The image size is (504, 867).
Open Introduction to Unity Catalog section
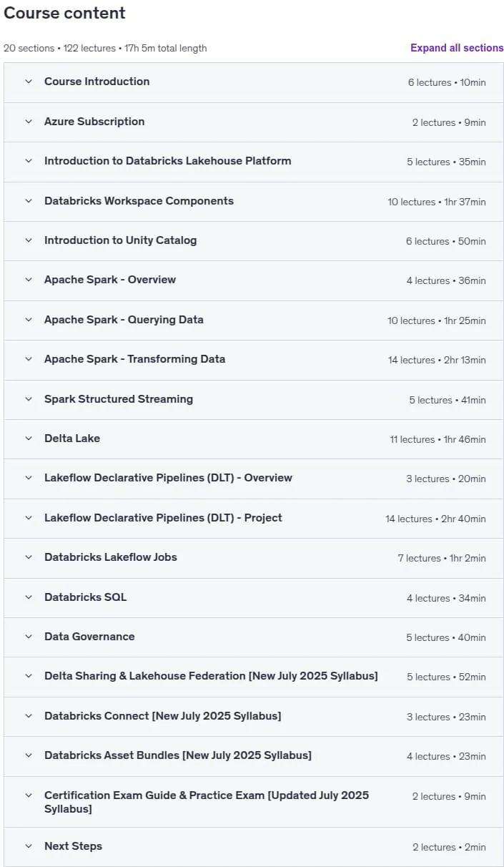coord(254,241)
